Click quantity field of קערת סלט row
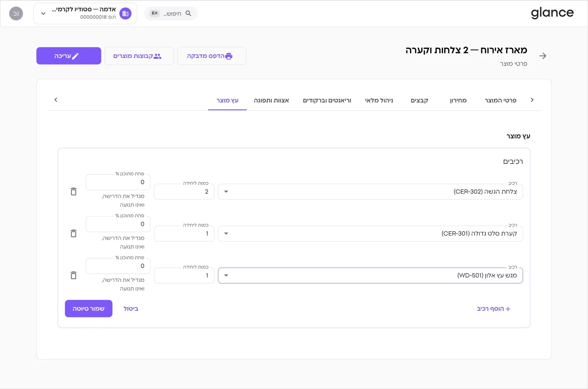Image resolution: width=588 pixels, height=389 pixels. coord(184,234)
